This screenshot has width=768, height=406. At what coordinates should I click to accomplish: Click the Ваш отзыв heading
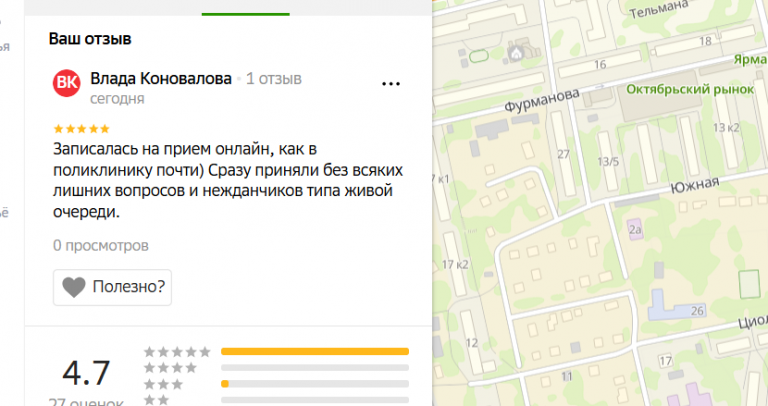(x=90, y=39)
